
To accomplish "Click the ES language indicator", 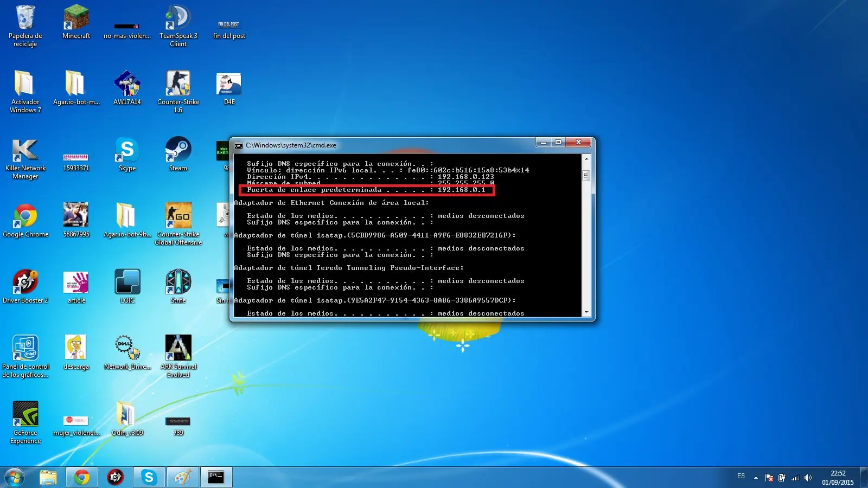I will tap(741, 476).
